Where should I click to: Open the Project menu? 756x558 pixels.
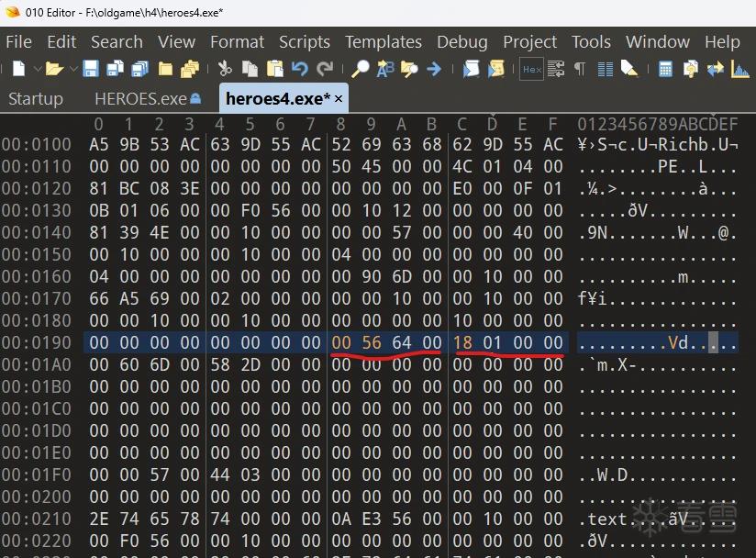530,42
